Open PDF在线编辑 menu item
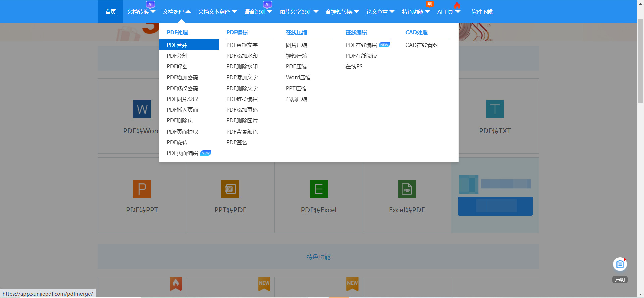 (361, 45)
